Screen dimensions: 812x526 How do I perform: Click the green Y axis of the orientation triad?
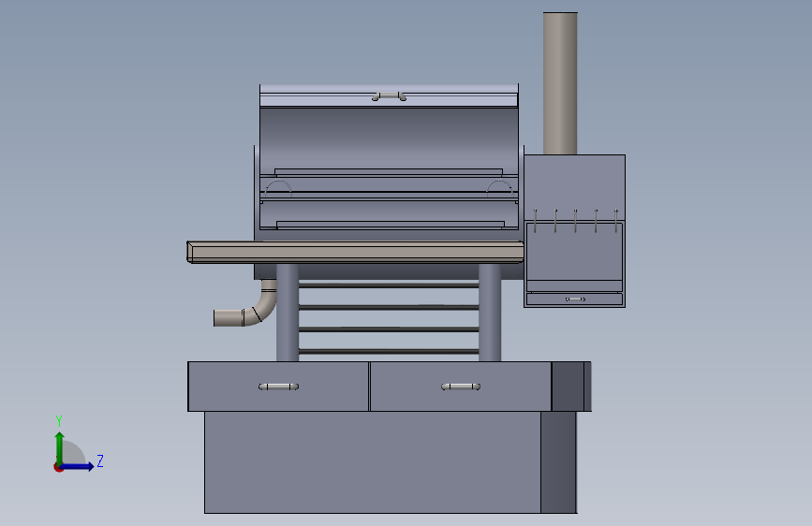(60, 448)
